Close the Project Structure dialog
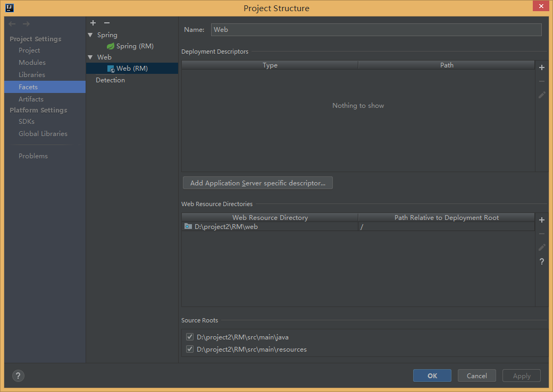The height and width of the screenshot is (392, 553). [x=541, y=6]
